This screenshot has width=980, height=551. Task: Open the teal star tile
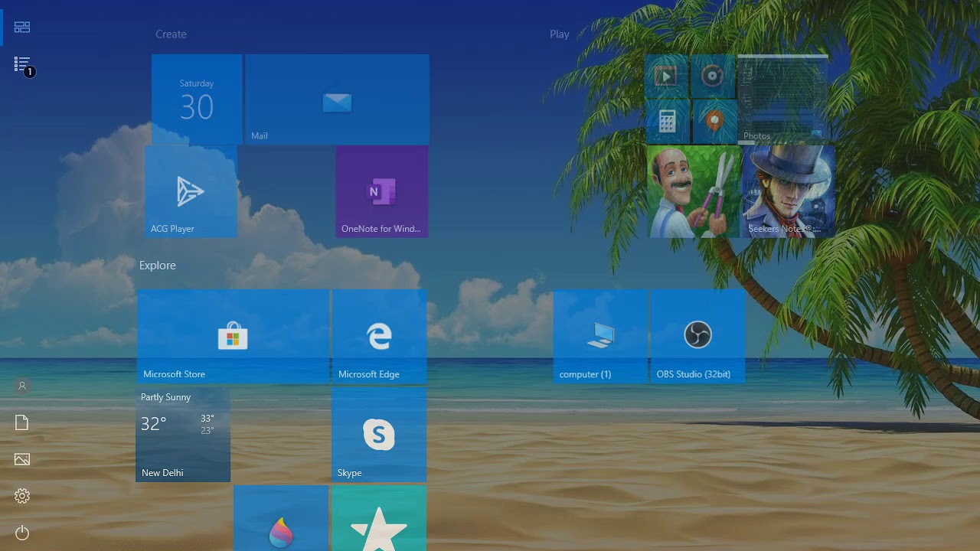[379, 518]
